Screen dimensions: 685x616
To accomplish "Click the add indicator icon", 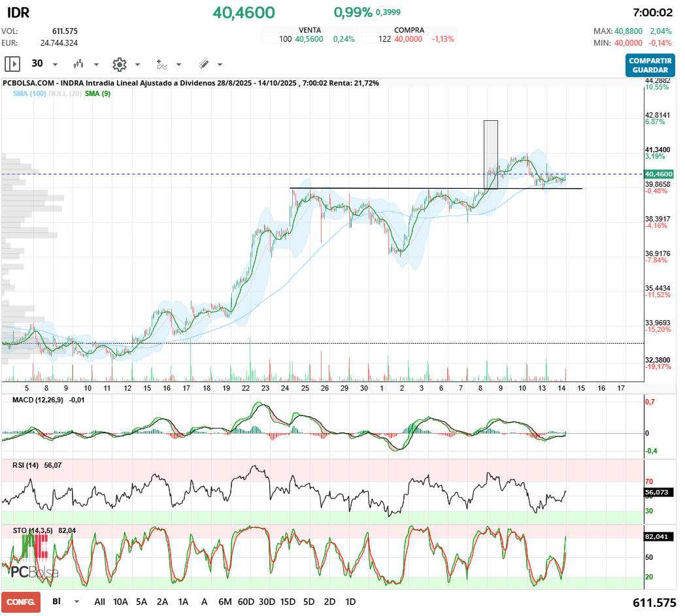I will (161, 64).
